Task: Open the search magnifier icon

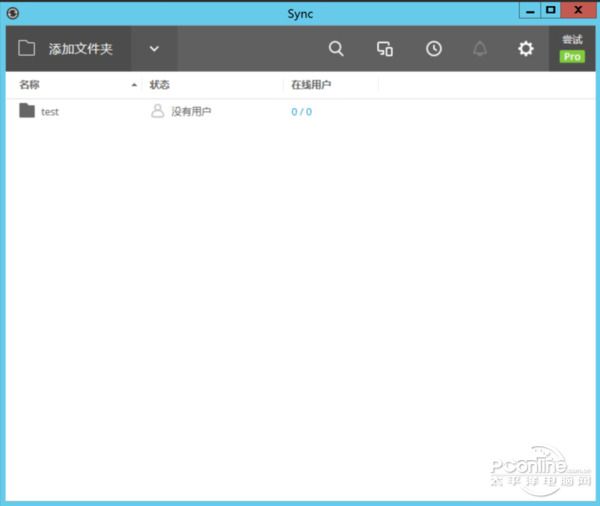Action: click(336, 49)
